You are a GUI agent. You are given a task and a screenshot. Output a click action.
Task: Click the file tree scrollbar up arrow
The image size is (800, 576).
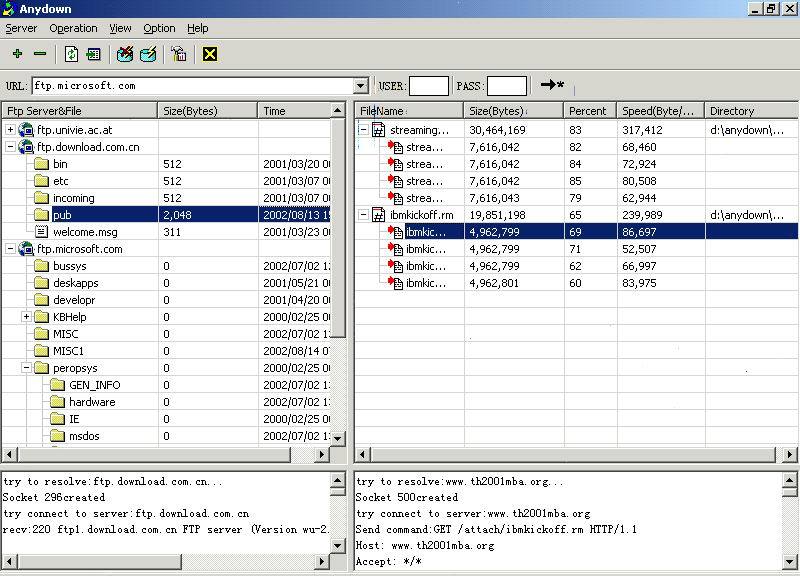338,110
